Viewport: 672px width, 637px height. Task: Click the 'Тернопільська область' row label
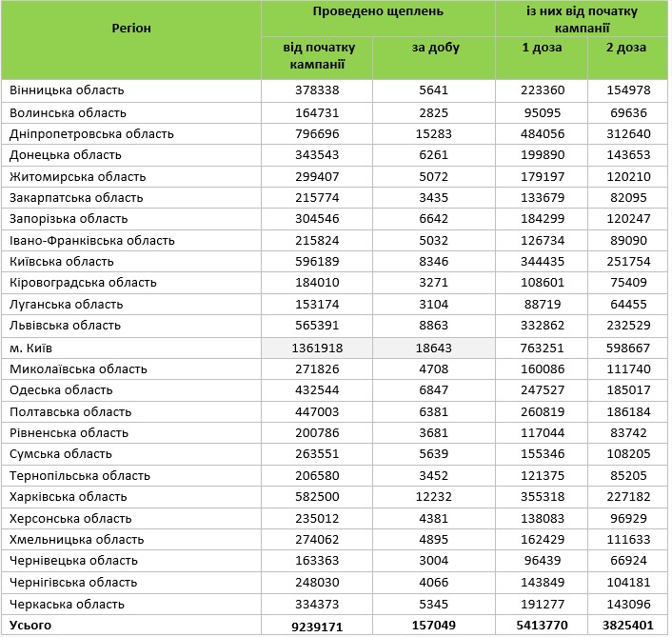click(x=80, y=476)
